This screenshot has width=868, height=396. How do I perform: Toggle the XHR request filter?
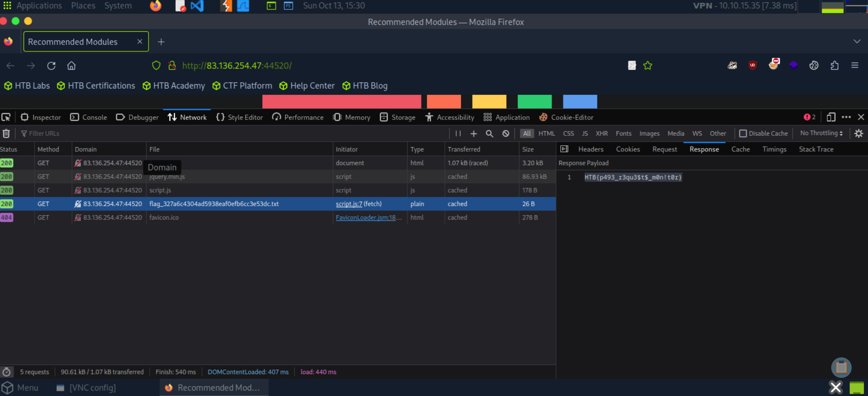pyautogui.click(x=602, y=134)
